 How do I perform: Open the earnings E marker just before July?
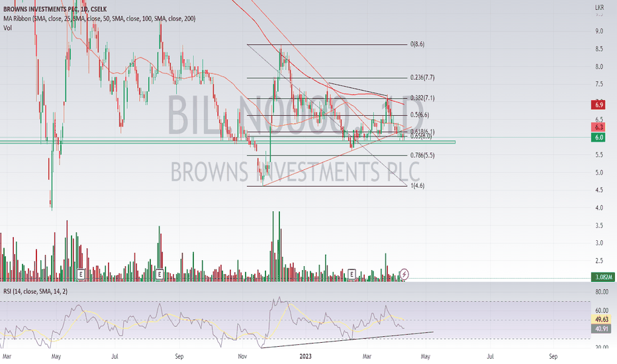81,274
